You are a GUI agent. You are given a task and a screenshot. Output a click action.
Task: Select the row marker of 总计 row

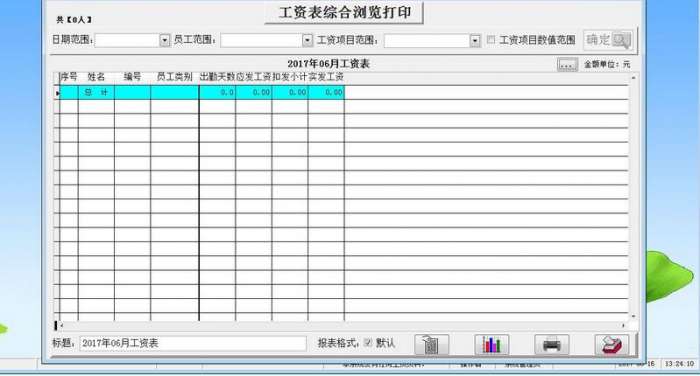[x=57, y=92]
